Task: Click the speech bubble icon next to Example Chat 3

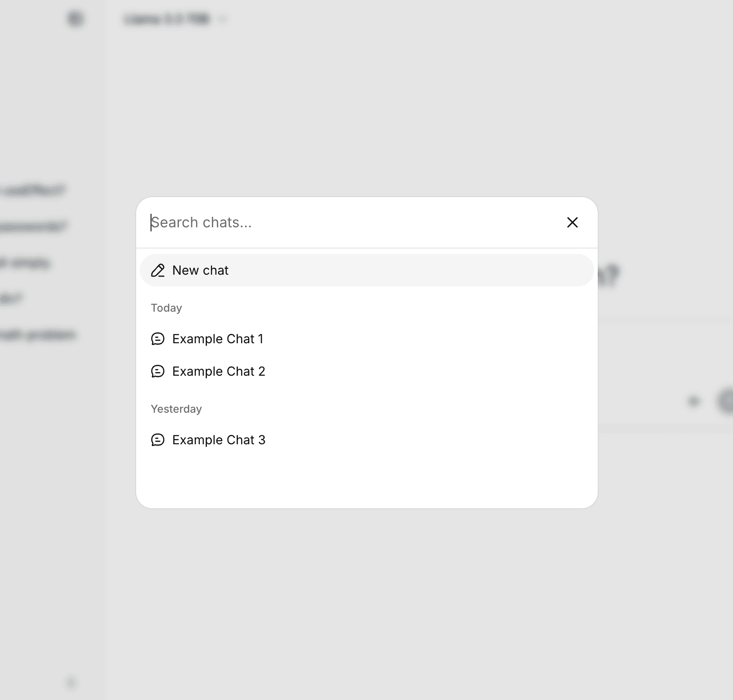Action: pos(158,440)
